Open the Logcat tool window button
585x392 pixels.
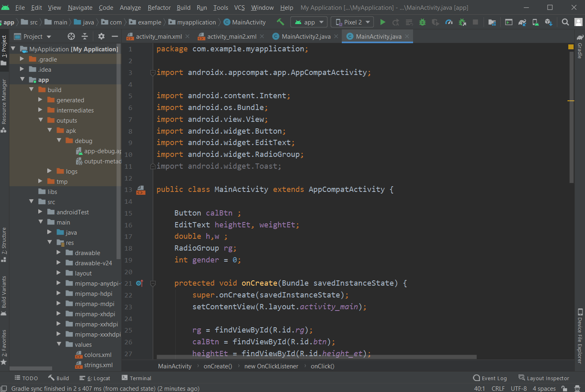point(95,378)
